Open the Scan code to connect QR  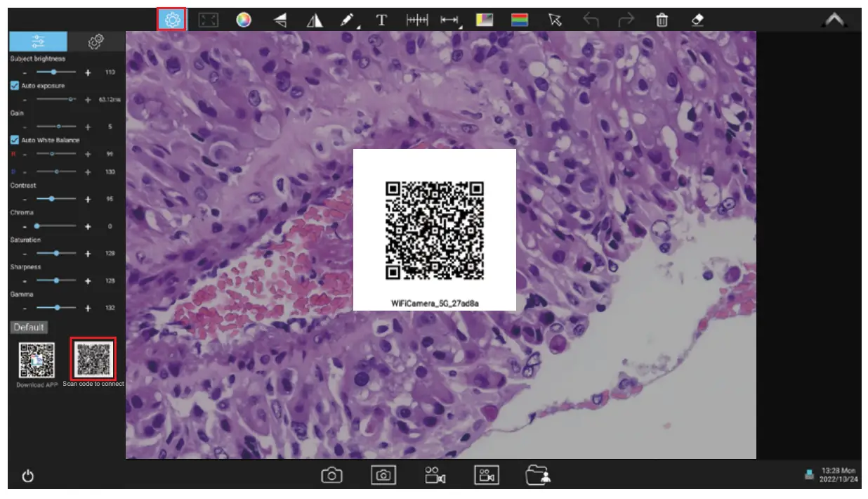93,358
